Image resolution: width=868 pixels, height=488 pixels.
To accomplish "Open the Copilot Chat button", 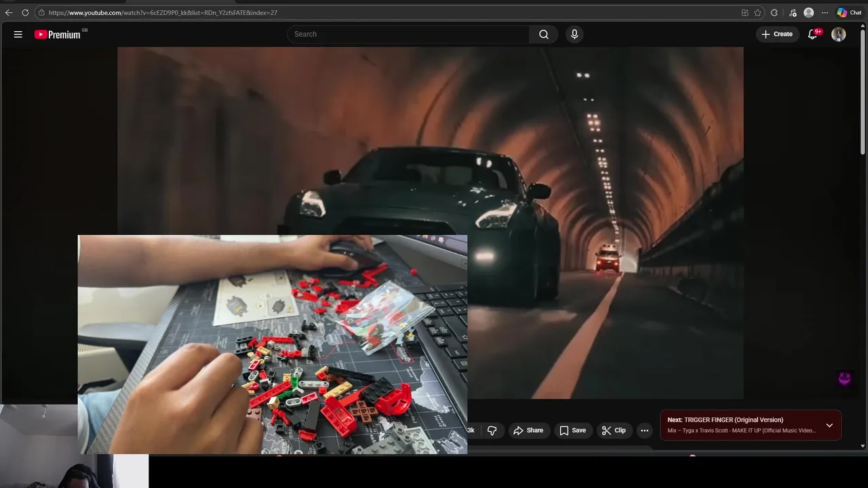I will click(x=850, y=12).
